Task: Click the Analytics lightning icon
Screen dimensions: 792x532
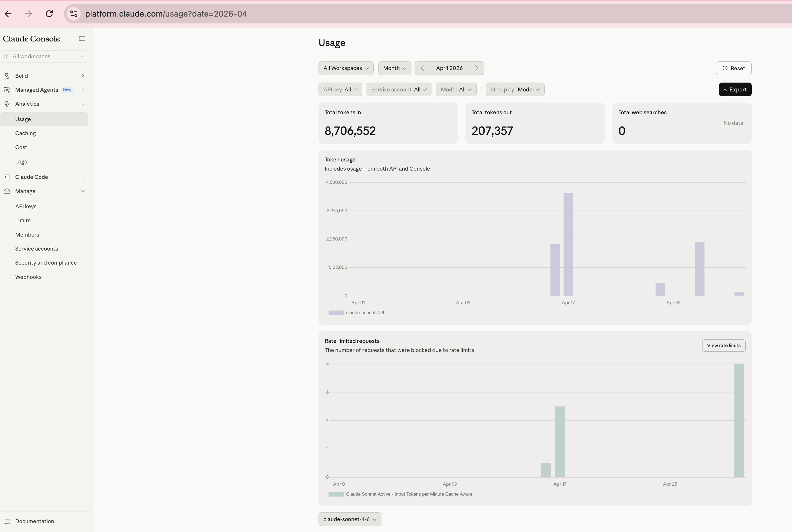Action: tap(7, 104)
